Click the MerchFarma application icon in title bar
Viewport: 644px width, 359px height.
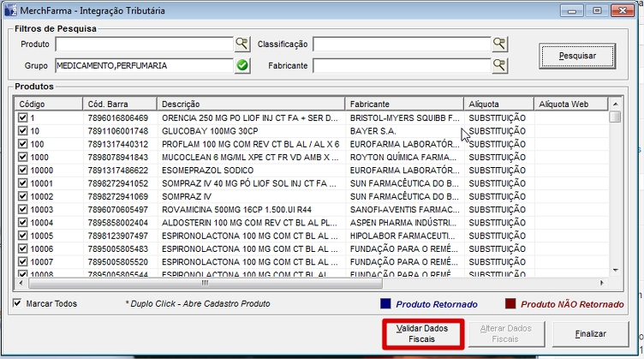10,10
